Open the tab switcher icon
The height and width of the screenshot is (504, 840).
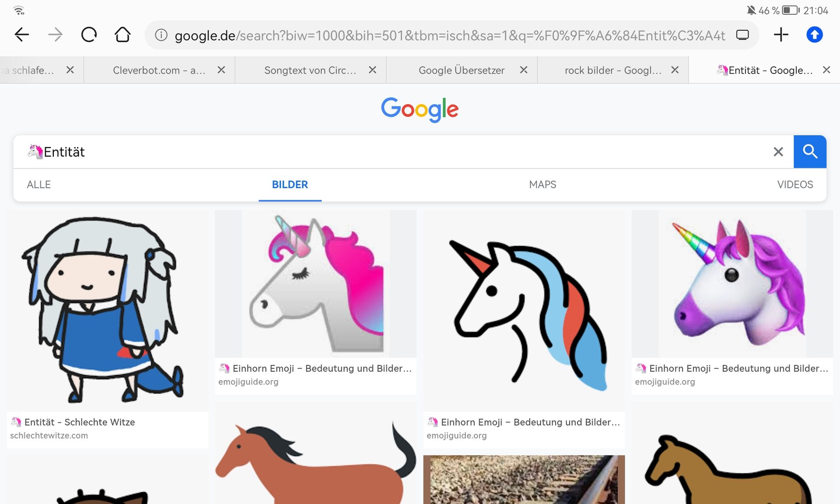(742, 35)
